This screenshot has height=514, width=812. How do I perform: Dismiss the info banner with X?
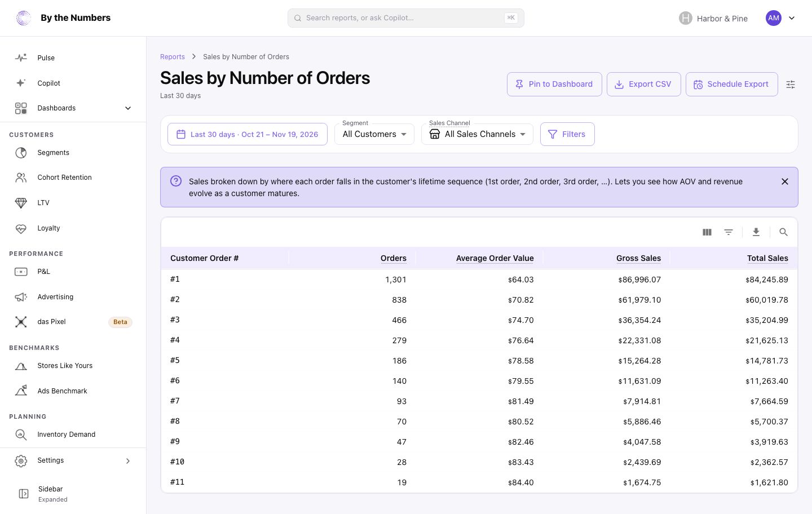coord(785,181)
